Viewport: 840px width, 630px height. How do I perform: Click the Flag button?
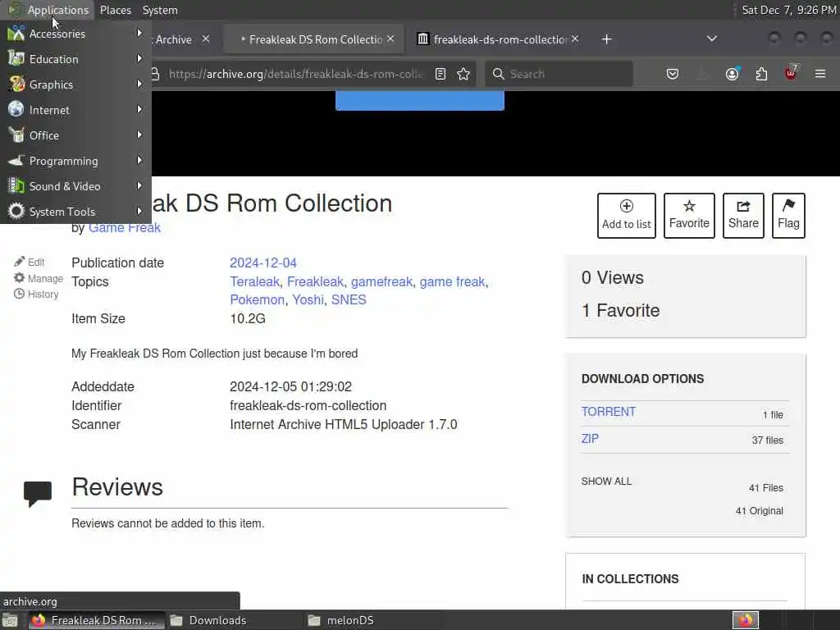point(788,216)
